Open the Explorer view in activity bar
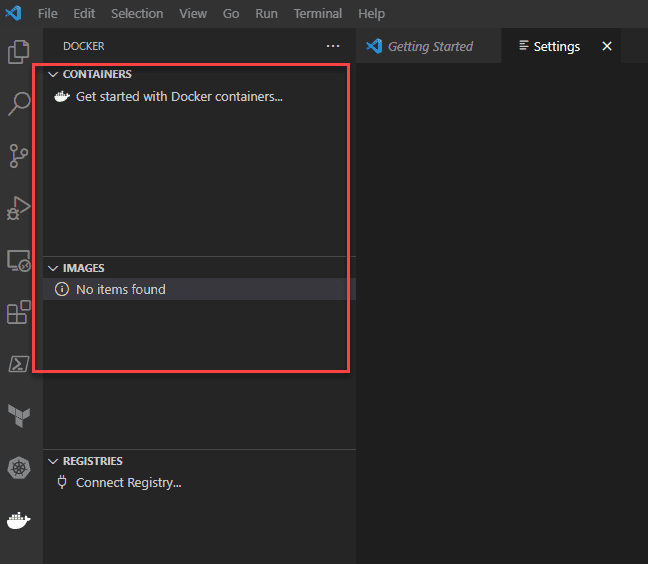Viewport: 648px width, 564px height. 19,52
